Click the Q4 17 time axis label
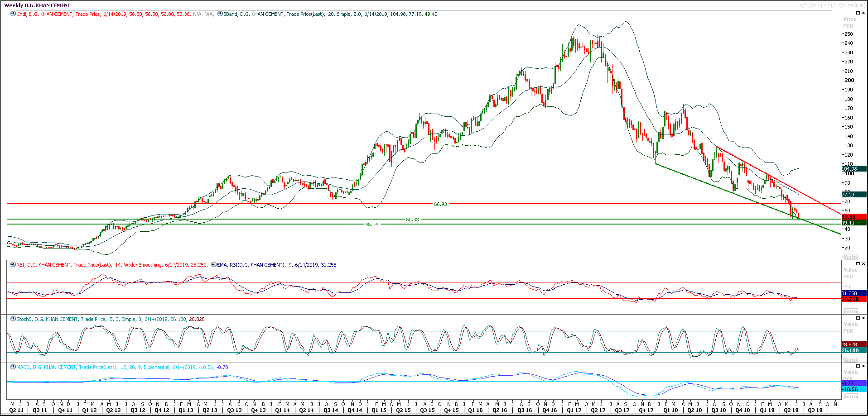This screenshot has height=416, width=868. coord(646,410)
